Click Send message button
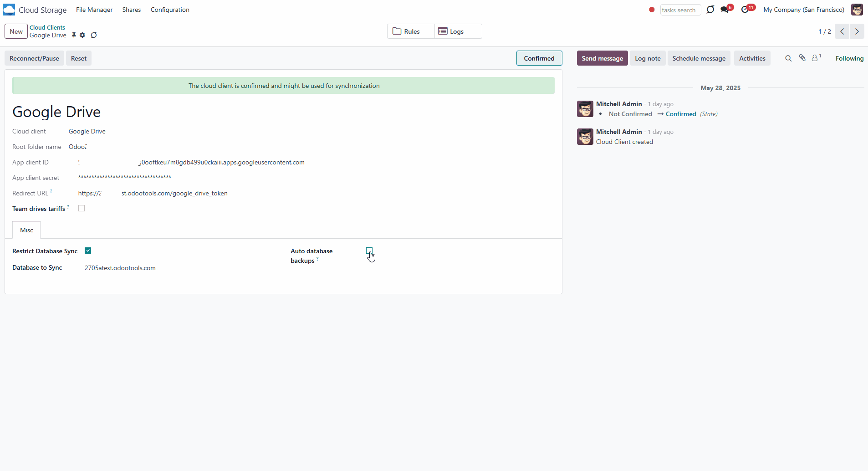The height and width of the screenshot is (471, 868). [x=602, y=58]
